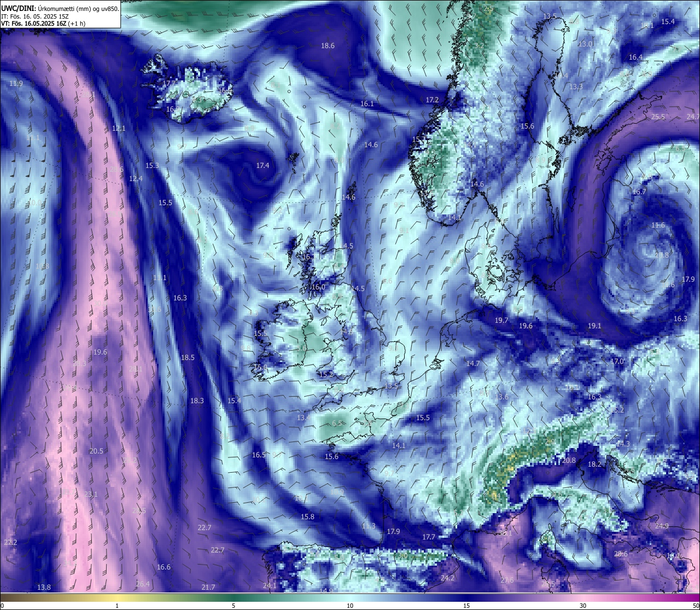The width and height of the screenshot is (700, 610).
Task: Click the 20.5 value on the map
Action: coord(96,451)
